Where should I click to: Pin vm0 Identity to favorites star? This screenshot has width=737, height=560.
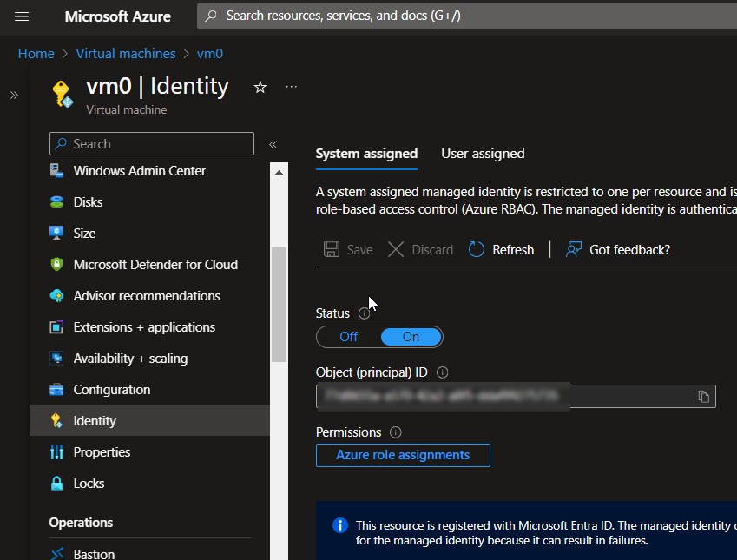click(x=260, y=87)
